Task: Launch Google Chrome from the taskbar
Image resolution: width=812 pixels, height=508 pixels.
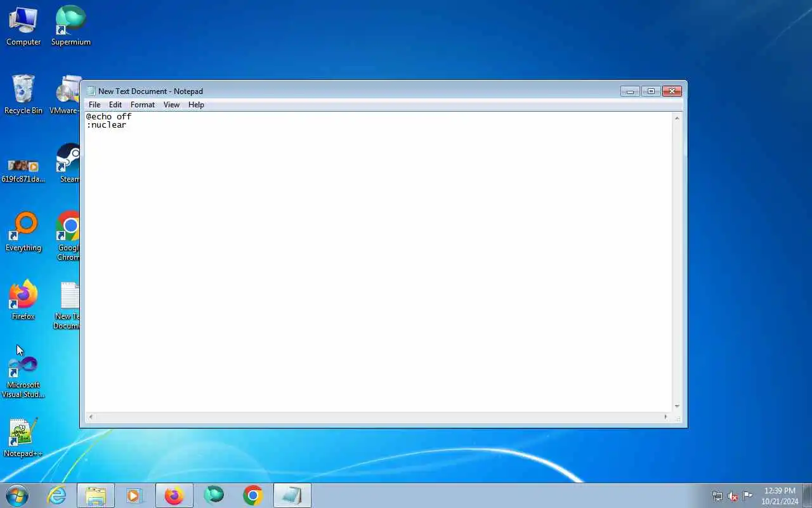Action: click(253, 495)
